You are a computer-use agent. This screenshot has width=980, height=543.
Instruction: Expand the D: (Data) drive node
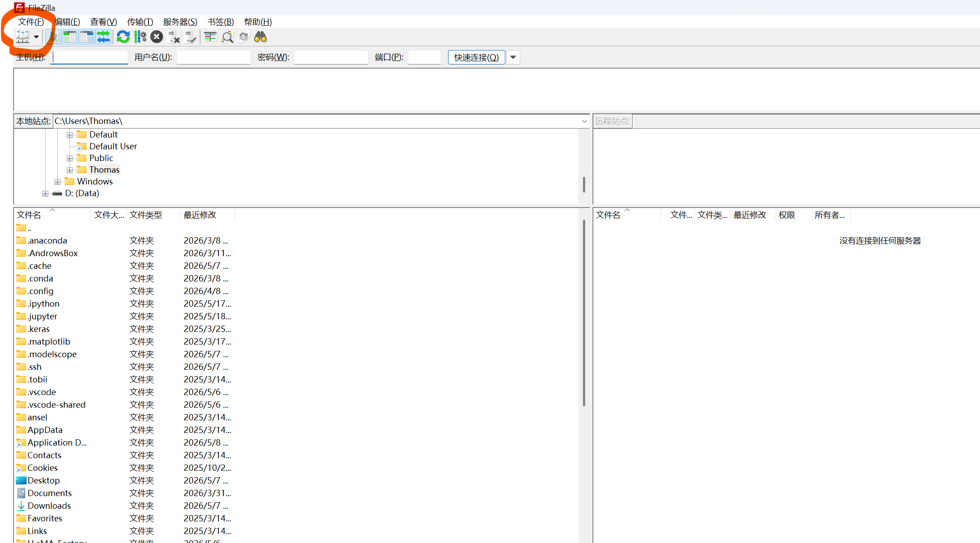pyautogui.click(x=45, y=193)
